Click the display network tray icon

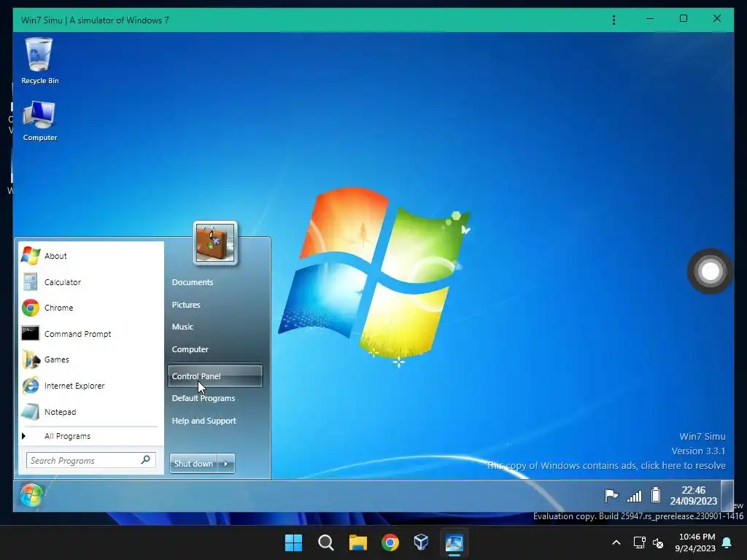(639, 542)
